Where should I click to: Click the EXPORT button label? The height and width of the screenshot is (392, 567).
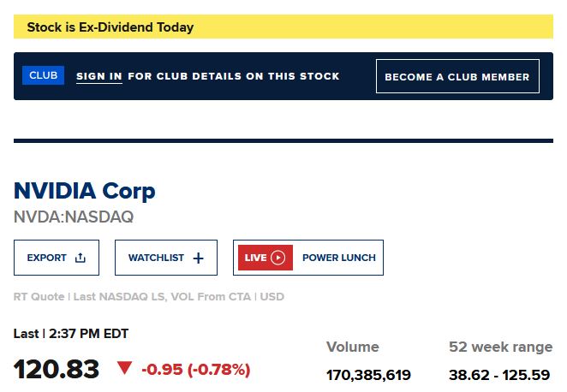46,258
